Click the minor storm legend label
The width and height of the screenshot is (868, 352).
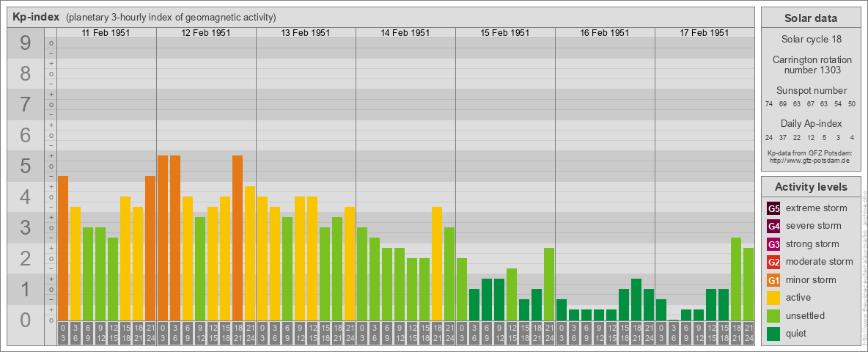point(811,279)
